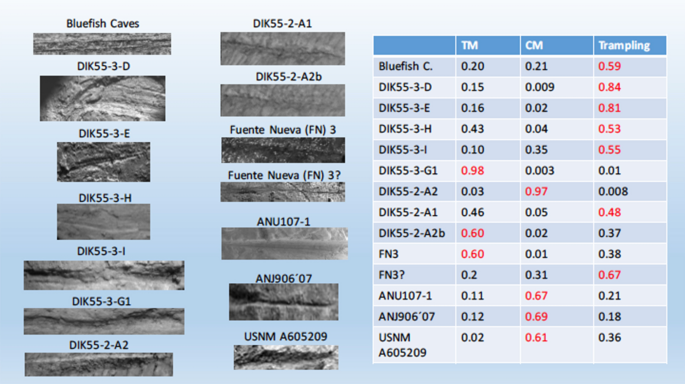Select the 'DIK55-3-E' table row label
685x384 pixels.
404,108
